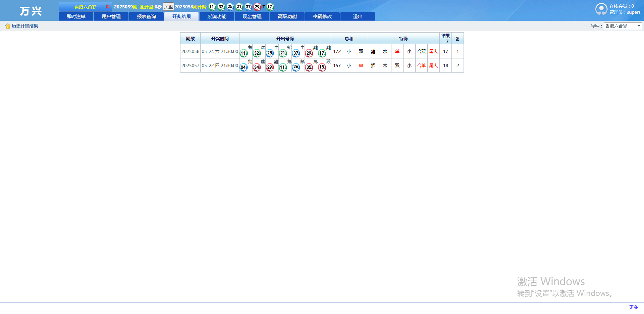Switch to the 用户管理 tab

111,16
